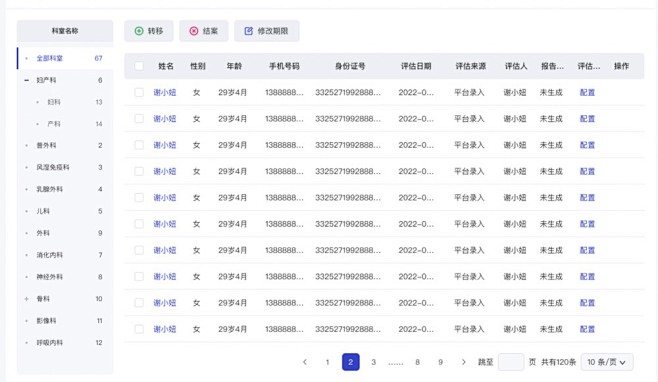The height and width of the screenshot is (382, 658).
Task: Go to previous page with left arrow
Action: pyautogui.click(x=305, y=362)
